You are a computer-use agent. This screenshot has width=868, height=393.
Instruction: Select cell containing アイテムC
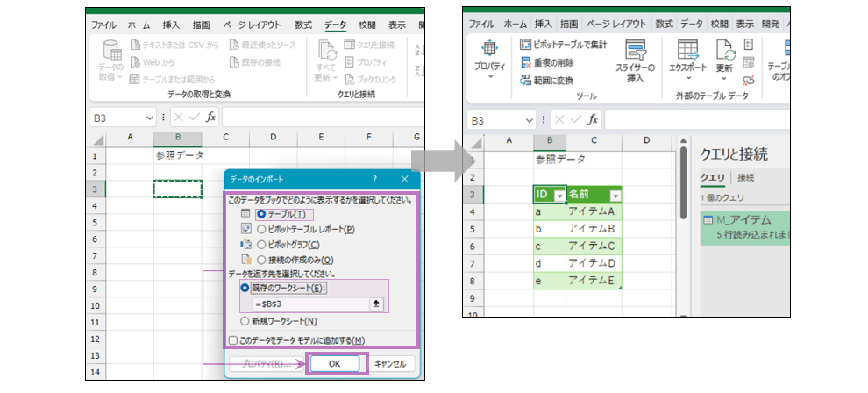594,247
